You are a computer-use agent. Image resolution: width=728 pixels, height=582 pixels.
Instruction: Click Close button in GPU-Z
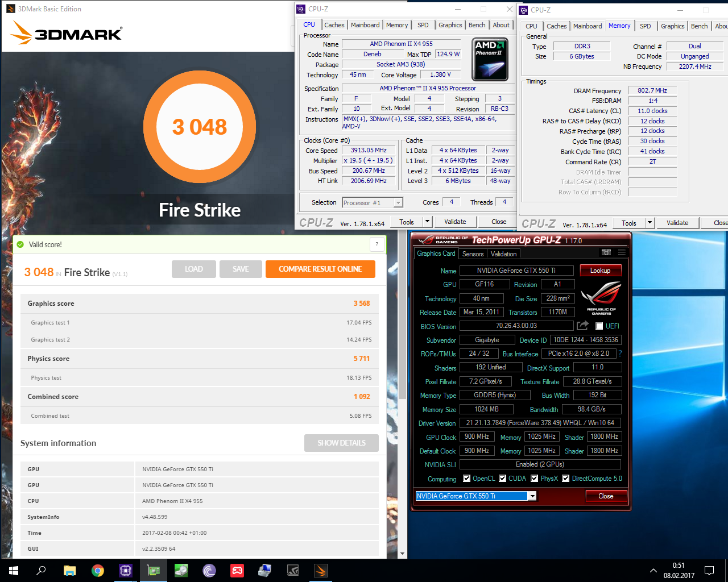point(606,496)
